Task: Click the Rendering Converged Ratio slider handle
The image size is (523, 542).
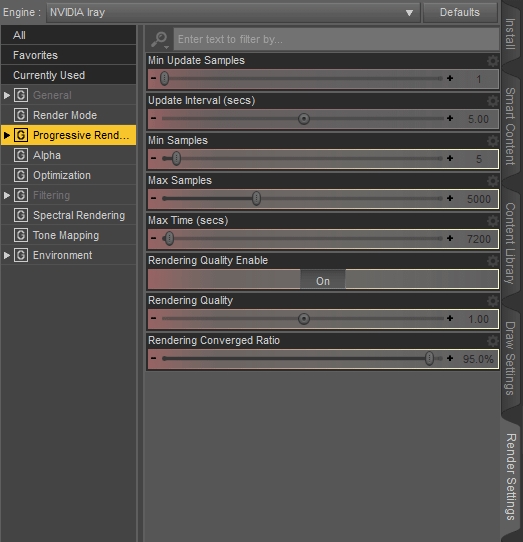Action: point(429,358)
